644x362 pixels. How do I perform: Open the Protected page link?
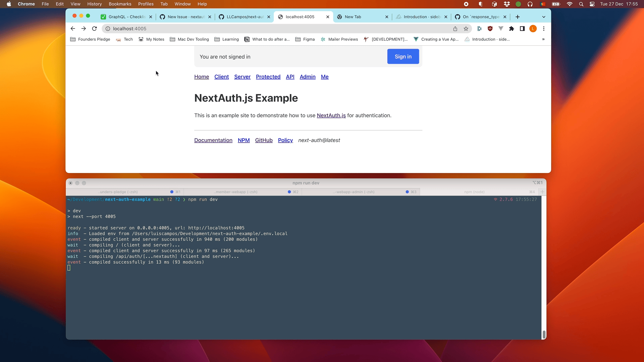[x=268, y=77]
